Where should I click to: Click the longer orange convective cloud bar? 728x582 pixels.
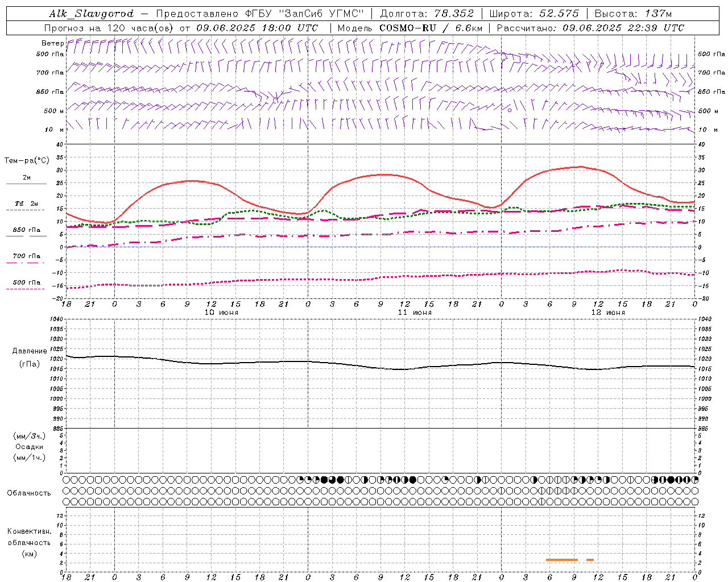point(562,560)
